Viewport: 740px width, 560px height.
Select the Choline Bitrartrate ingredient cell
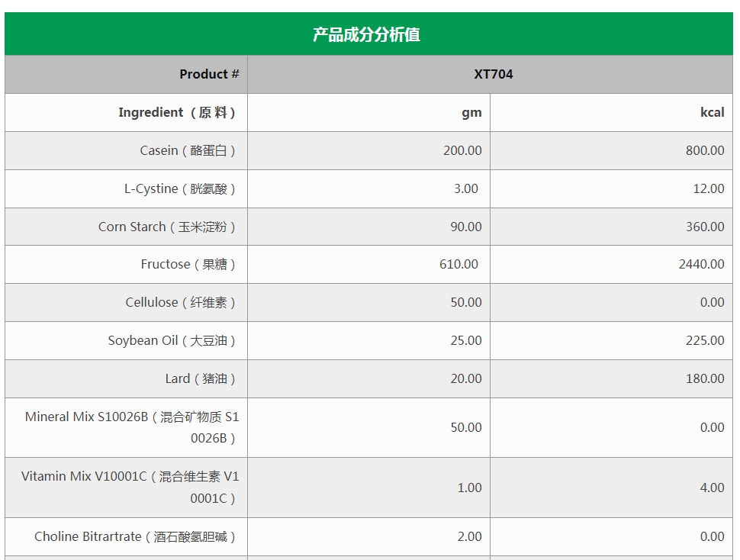126,536
